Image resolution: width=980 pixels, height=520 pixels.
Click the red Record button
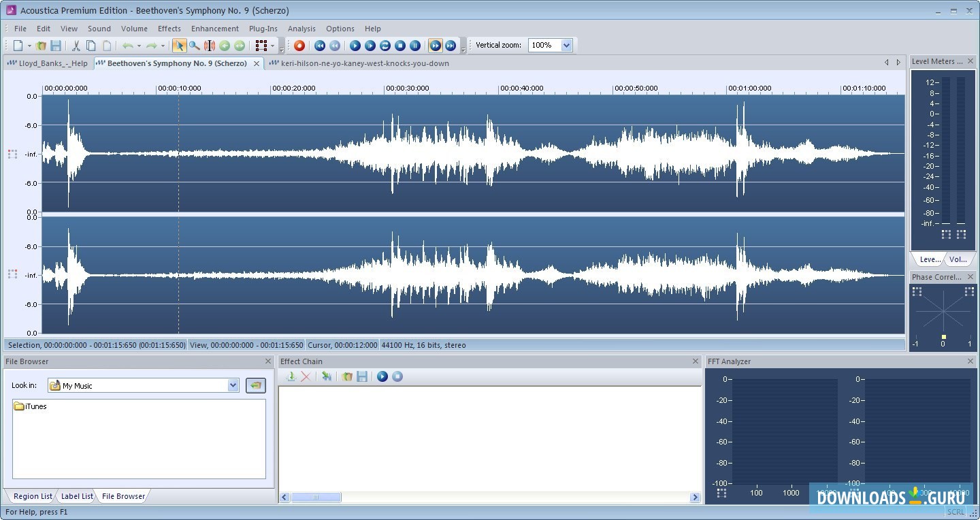coord(299,46)
